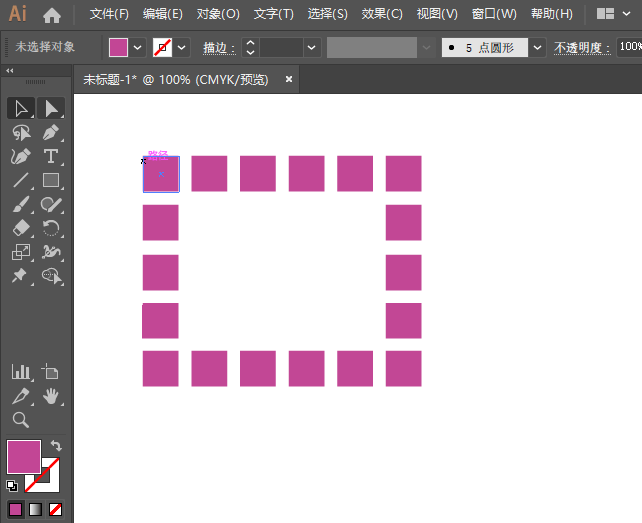The height and width of the screenshot is (523, 642).
Task: Select the Type tool
Action: tap(51, 157)
